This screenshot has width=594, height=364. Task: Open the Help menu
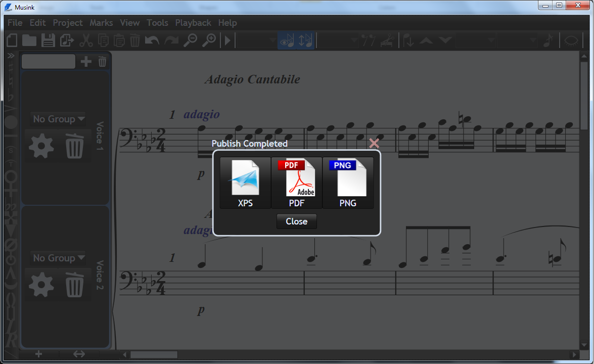click(227, 23)
